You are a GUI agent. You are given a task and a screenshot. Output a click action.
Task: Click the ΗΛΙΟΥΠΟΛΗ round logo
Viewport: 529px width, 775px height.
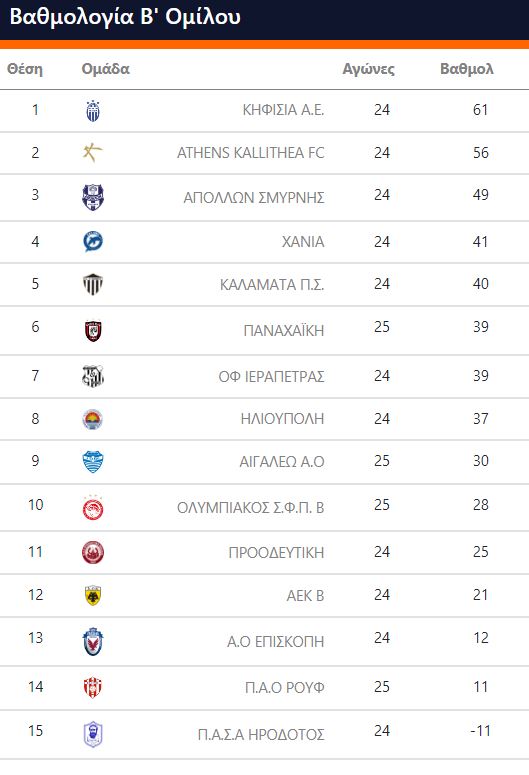coord(93,419)
